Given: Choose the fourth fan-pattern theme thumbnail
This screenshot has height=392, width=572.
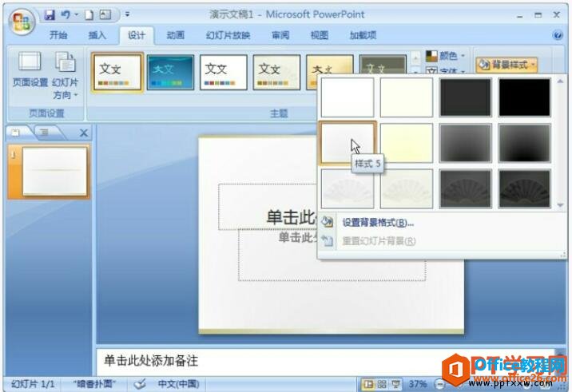Looking at the screenshot, I should [x=276, y=72].
